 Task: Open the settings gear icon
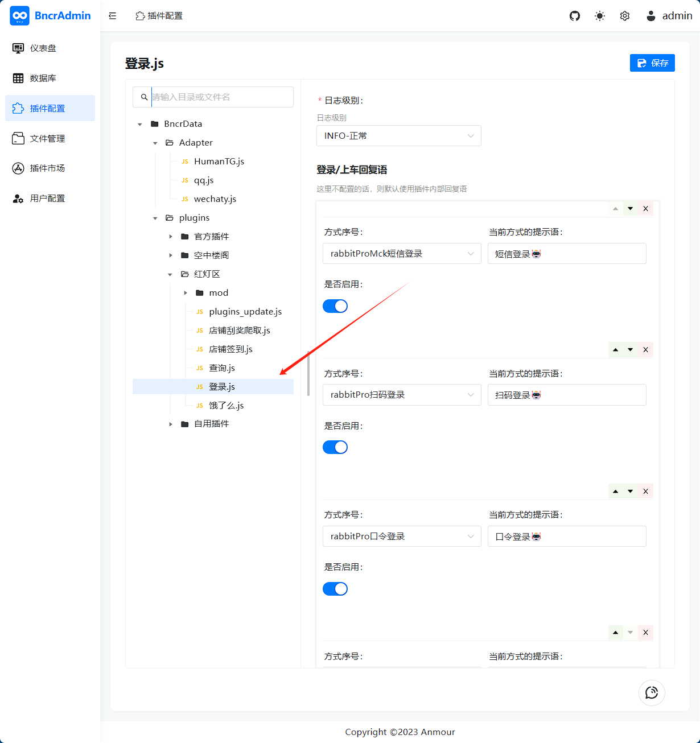pyautogui.click(x=625, y=16)
